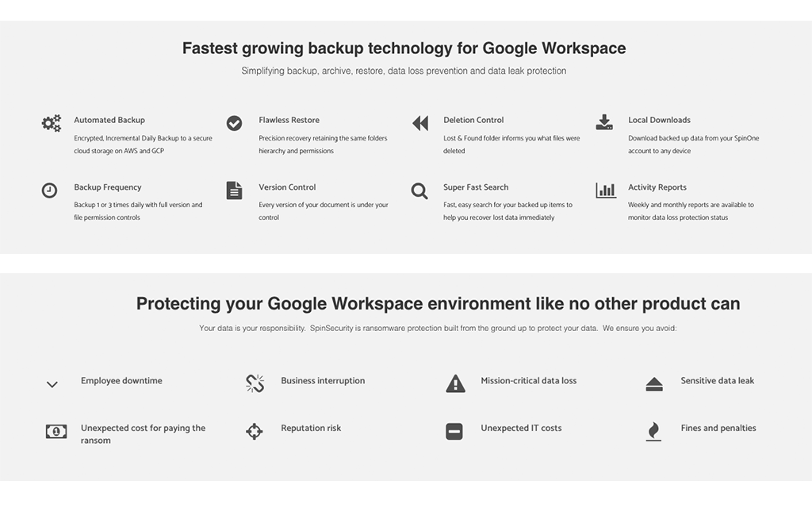Click the Backup Frequency clock icon
Image resolution: width=812 pixels, height=508 pixels.
pyautogui.click(x=49, y=190)
